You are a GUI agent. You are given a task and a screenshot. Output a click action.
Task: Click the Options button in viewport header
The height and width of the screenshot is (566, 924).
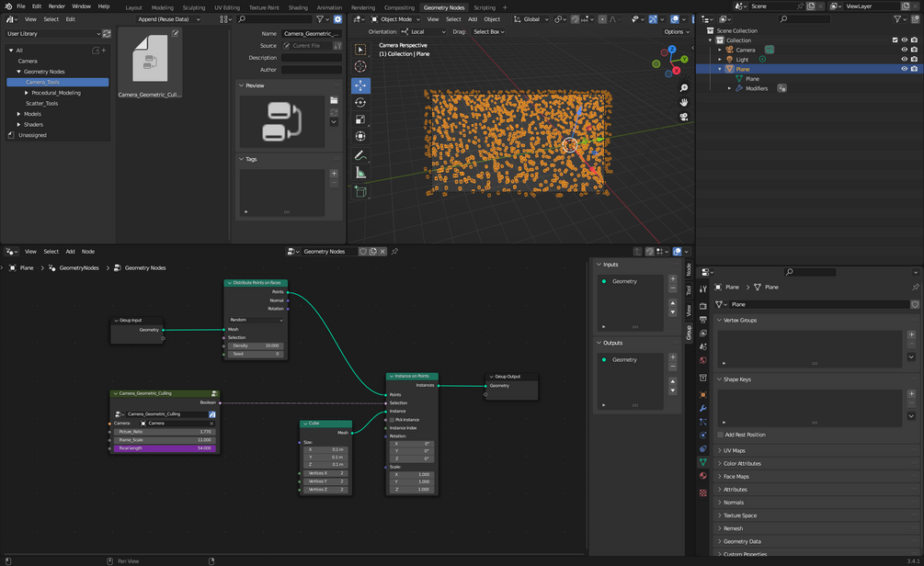pyautogui.click(x=675, y=31)
